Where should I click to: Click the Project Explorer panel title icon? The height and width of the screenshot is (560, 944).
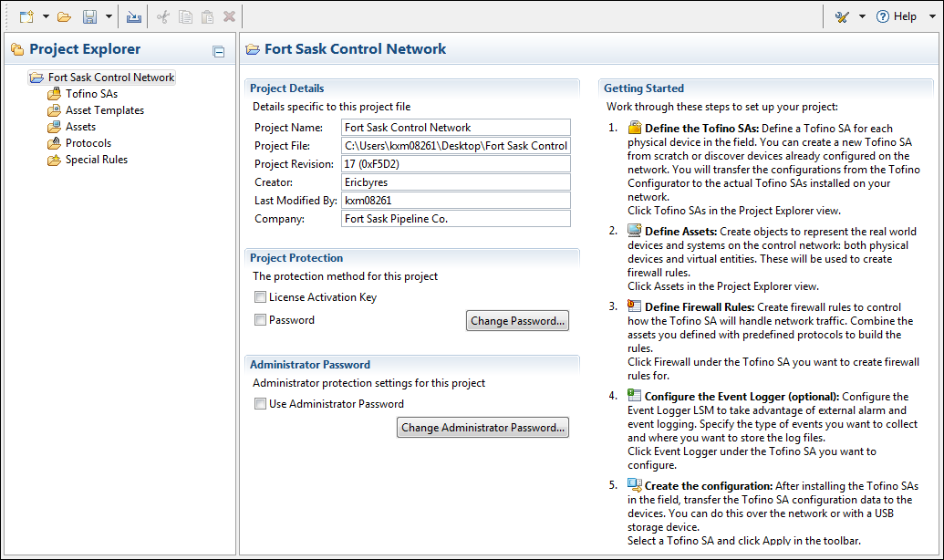[x=17, y=49]
